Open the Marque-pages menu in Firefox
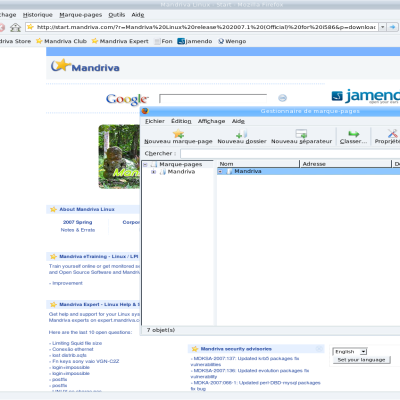The height and width of the screenshot is (400, 400). coord(80,15)
